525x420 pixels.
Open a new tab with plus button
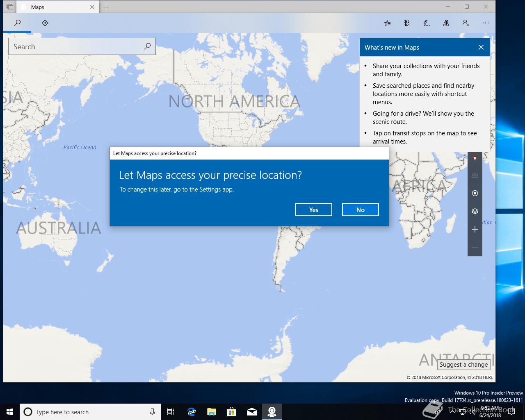[106, 7]
